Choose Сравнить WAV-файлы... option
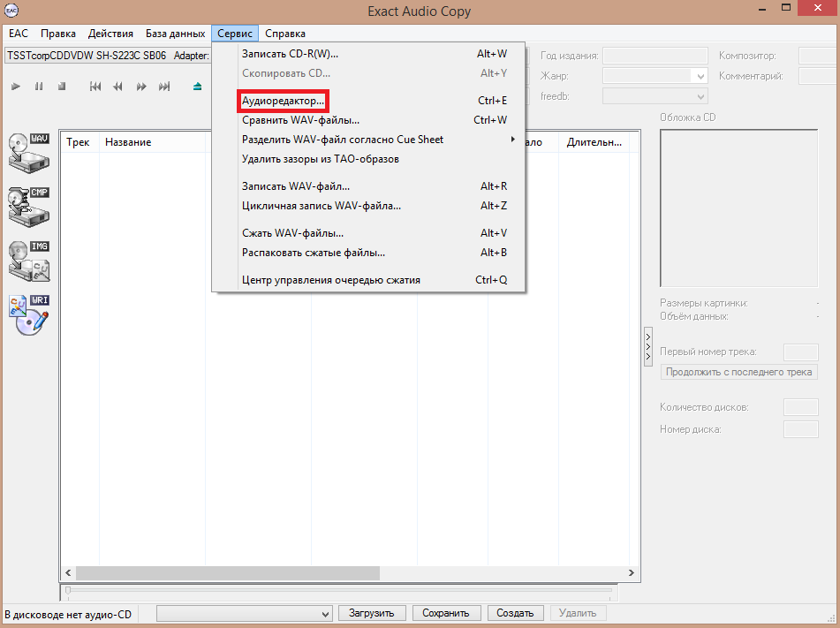This screenshot has width=840, height=628. click(x=368, y=120)
